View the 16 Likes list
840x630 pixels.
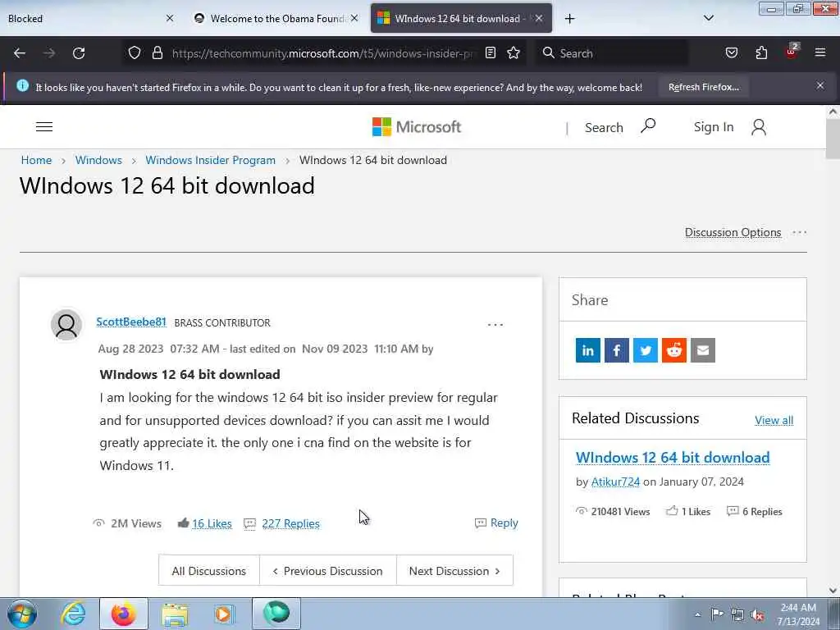coord(212,523)
